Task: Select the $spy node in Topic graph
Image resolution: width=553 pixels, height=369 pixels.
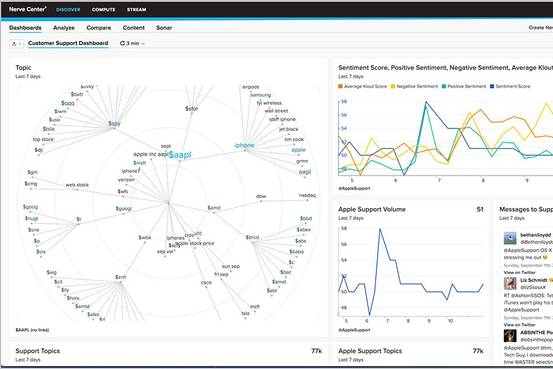Action: click(x=114, y=124)
